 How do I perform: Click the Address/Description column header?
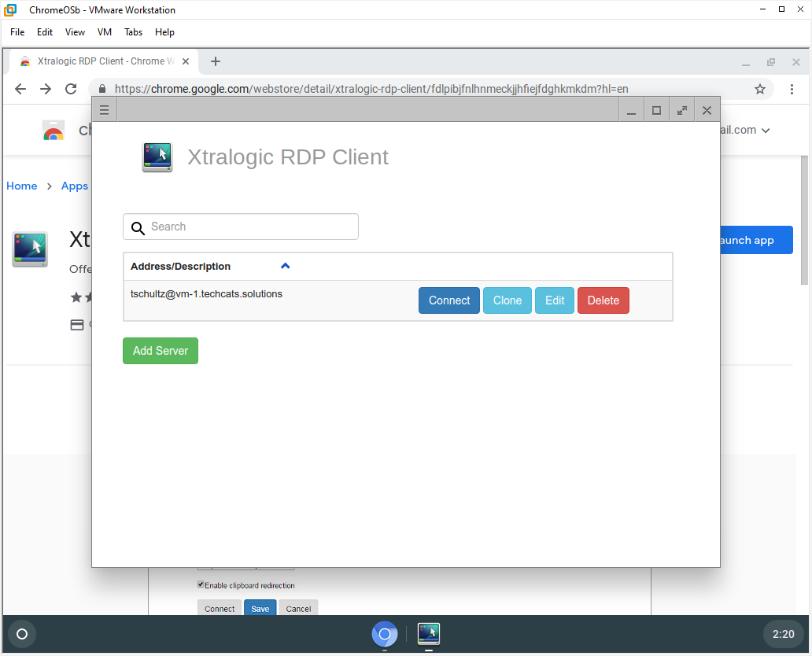(x=180, y=266)
